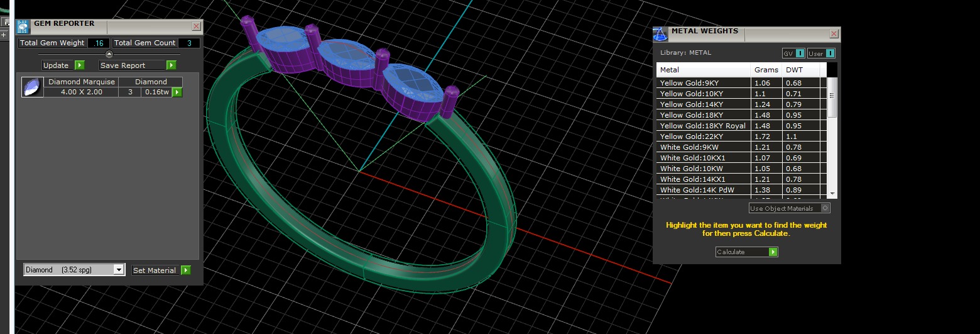
Task: Select the White Gold:14K PdW row
Action: click(742, 190)
